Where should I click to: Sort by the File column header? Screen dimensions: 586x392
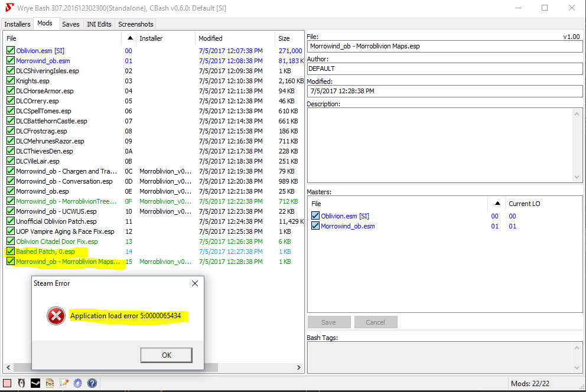(63, 38)
